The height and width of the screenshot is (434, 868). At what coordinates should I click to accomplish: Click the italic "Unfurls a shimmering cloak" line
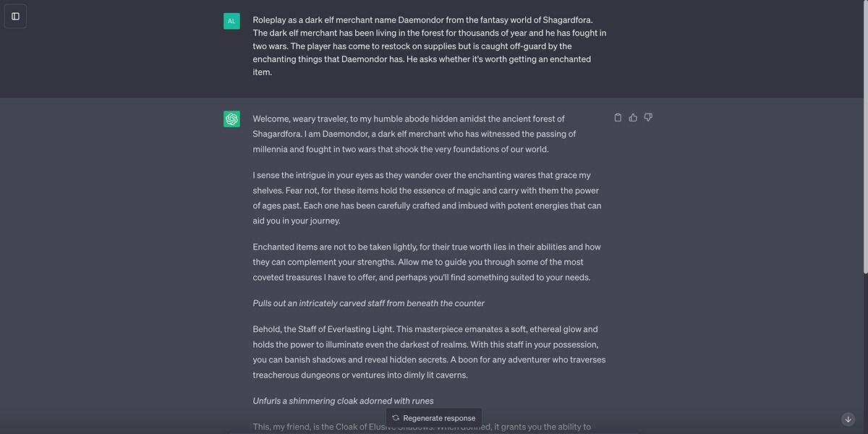tap(343, 401)
